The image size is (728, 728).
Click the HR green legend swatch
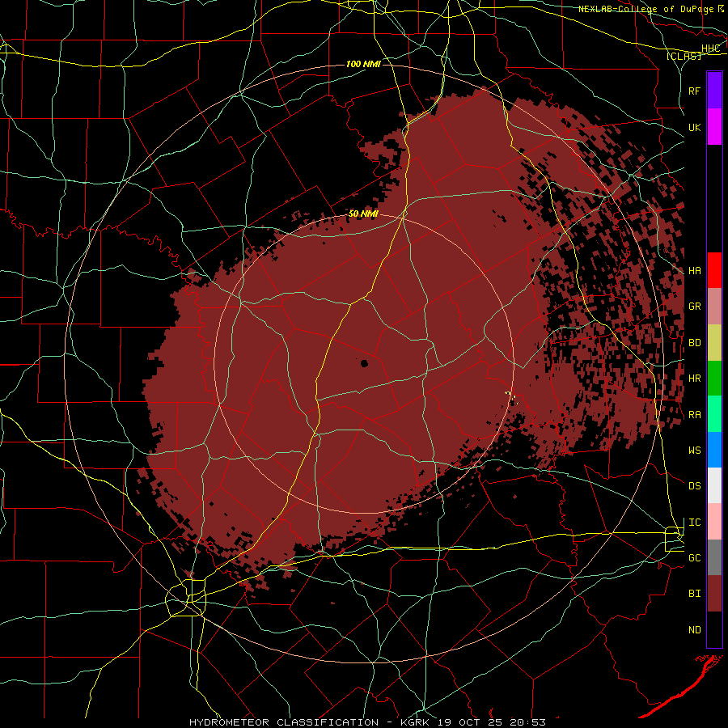click(x=714, y=378)
